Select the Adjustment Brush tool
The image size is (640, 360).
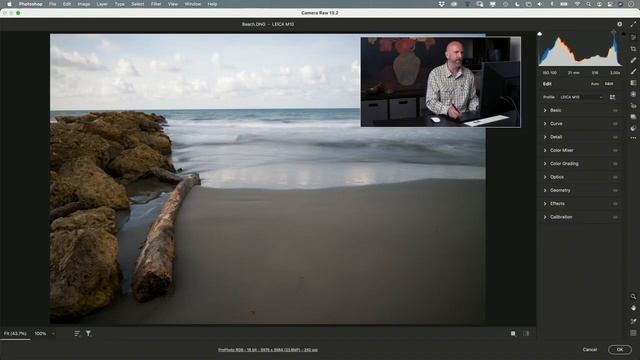[633, 71]
